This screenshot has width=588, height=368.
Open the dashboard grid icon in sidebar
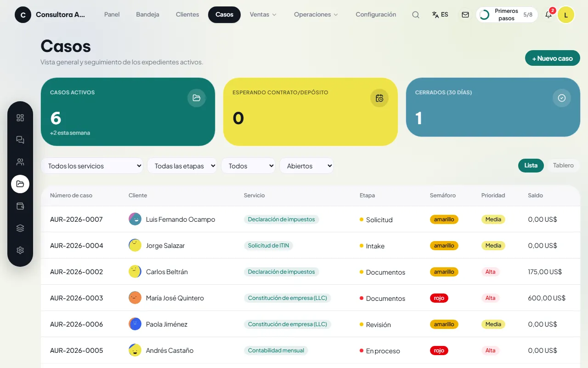click(20, 118)
